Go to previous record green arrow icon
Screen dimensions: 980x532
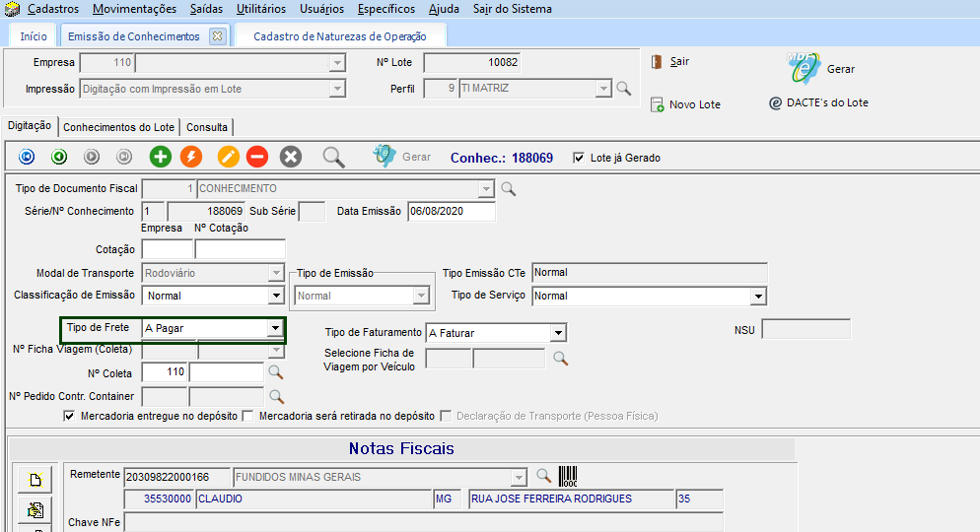click(59, 157)
